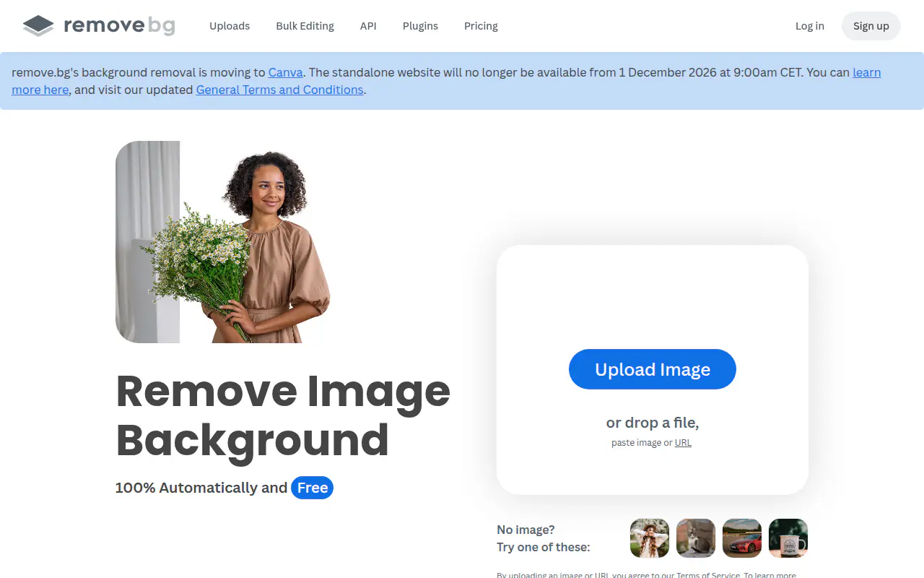924x578 pixels.
Task: Try the white mug sample image
Action: 788,538
